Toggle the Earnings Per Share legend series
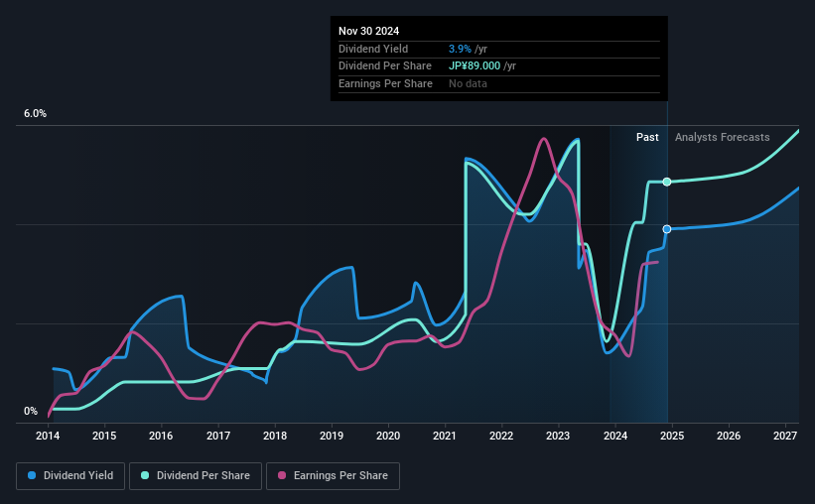The width and height of the screenshot is (815, 504). [333, 476]
